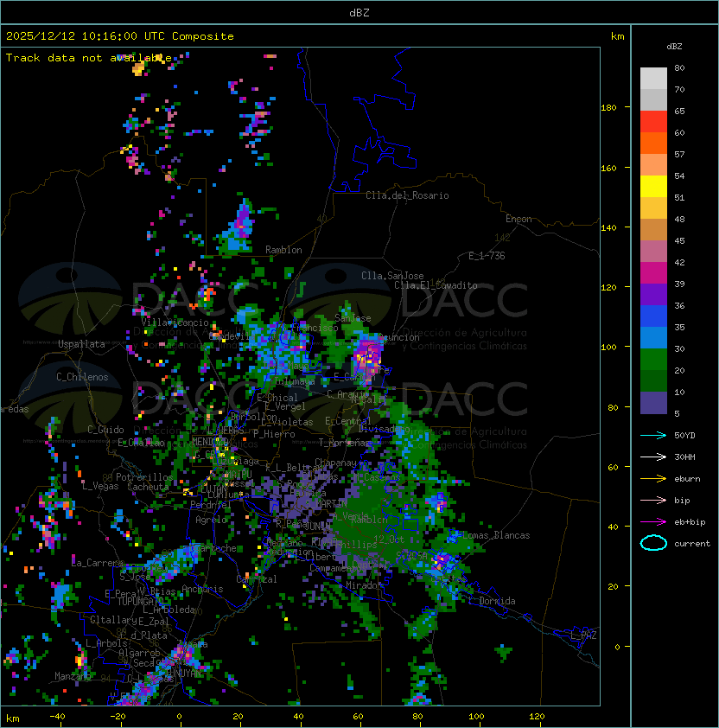Viewport: 719px width, 728px height.
Task: Click the Villavicencio place label
Action: (x=175, y=322)
